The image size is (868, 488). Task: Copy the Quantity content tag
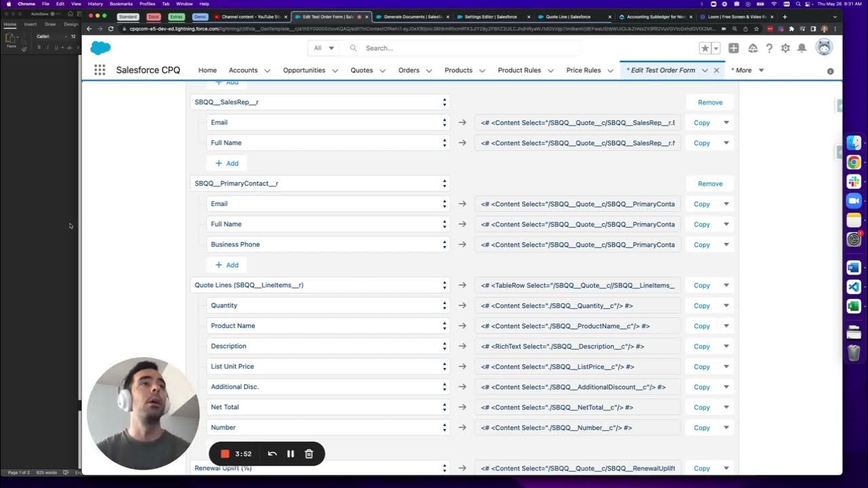click(702, 306)
